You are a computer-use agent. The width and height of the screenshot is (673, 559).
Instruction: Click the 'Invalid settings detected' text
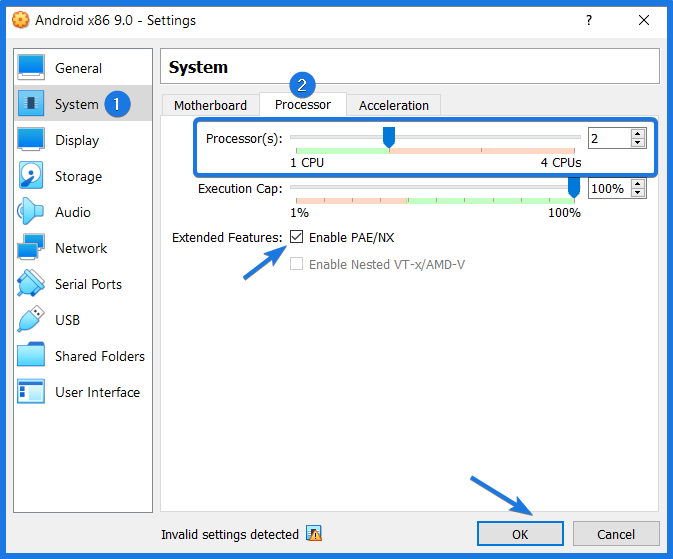click(x=230, y=535)
